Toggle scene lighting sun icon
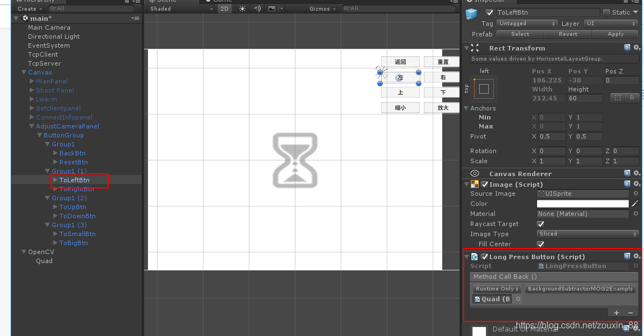Viewport: 644px width, 336px height. (x=242, y=8)
